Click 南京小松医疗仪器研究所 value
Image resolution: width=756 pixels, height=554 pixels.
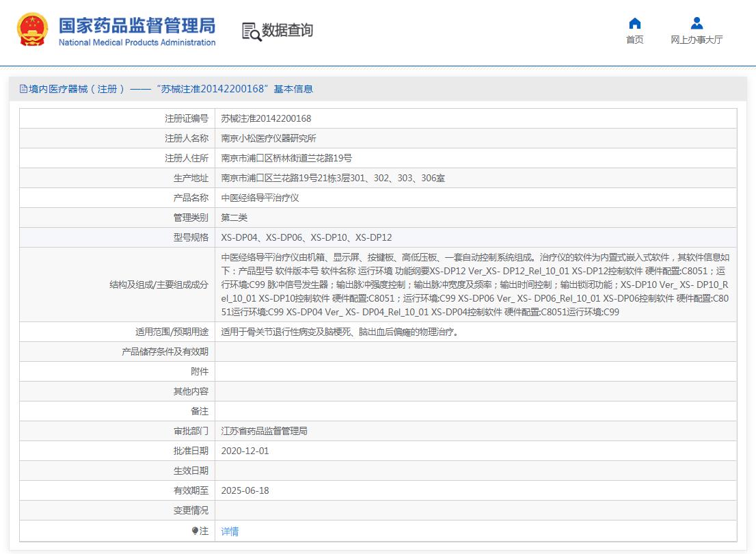(268, 138)
